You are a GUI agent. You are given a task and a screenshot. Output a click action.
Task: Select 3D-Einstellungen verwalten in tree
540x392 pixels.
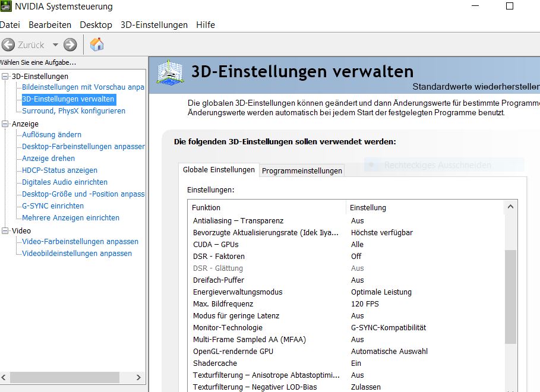point(68,99)
